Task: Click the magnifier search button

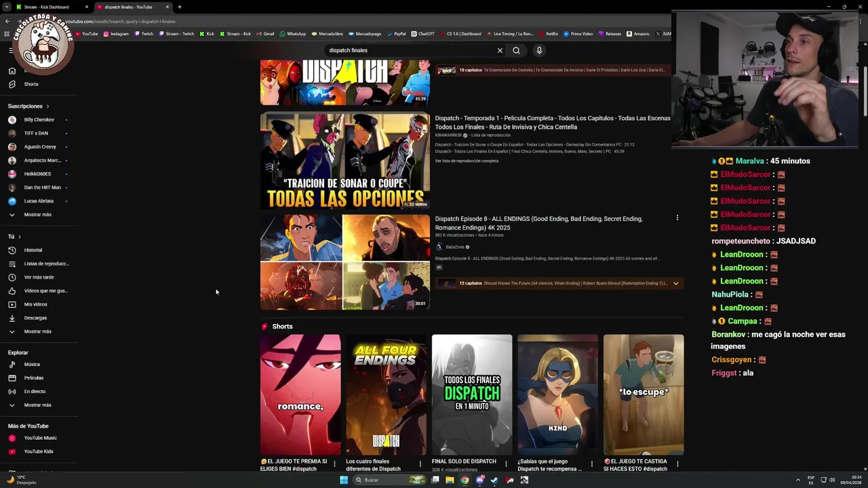Action: 516,50
